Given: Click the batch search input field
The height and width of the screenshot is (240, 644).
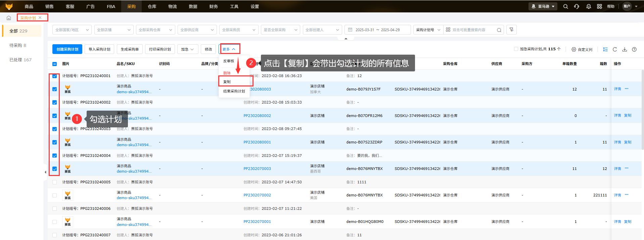Looking at the screenshot, I should 473,30.
